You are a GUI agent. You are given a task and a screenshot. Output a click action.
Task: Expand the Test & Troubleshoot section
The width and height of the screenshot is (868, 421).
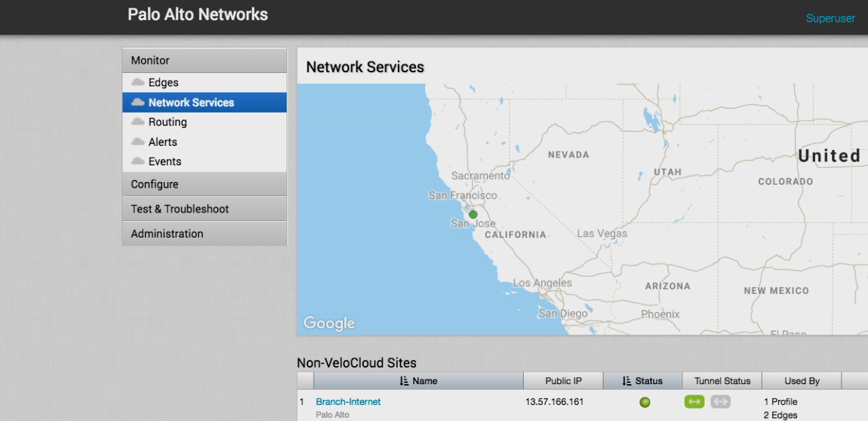point(204,209)
